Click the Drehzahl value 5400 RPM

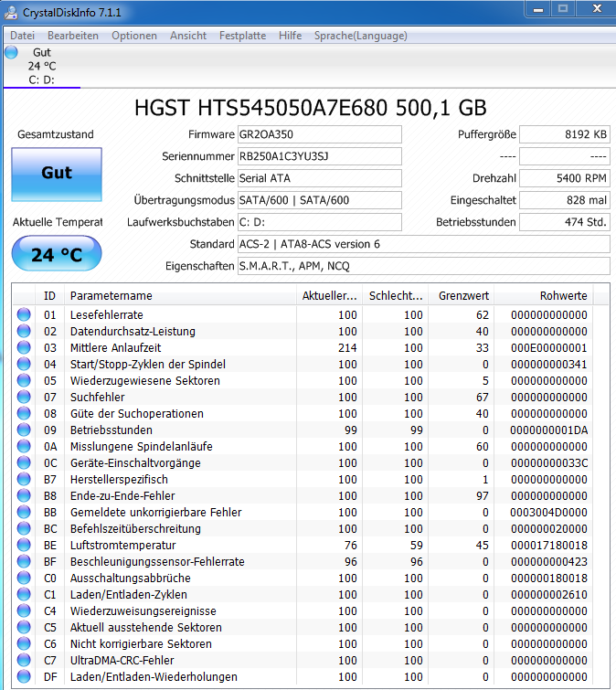click(x=565, y=178)
